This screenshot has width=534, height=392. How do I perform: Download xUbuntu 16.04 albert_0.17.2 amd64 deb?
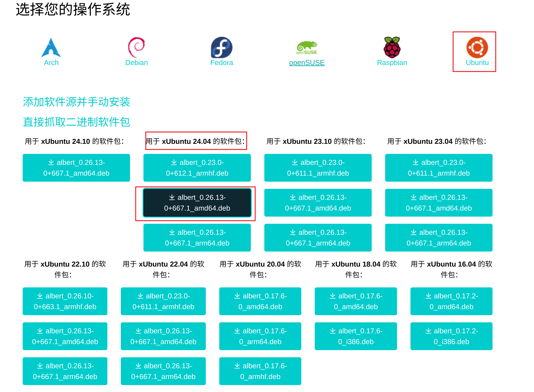click(x=451, y=301)
